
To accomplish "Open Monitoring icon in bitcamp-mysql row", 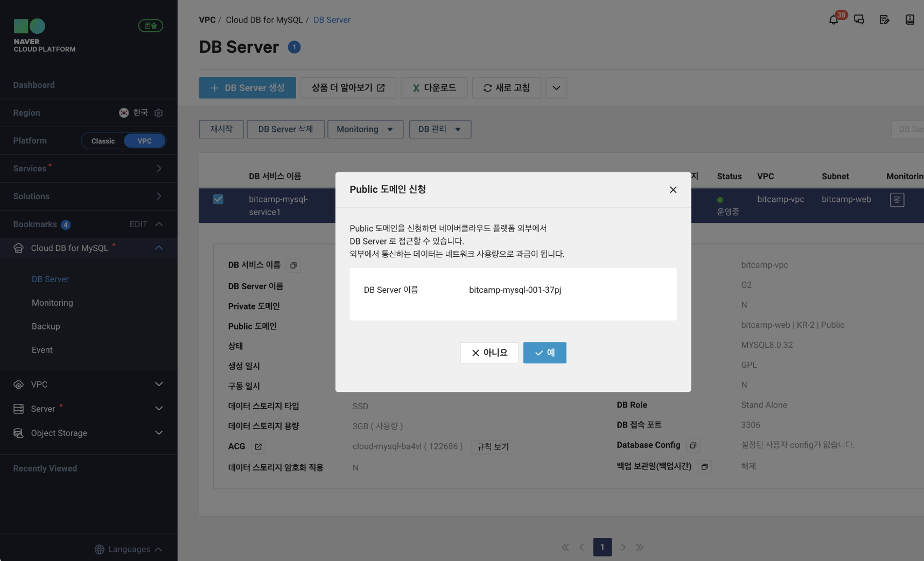I will [897, 200].
